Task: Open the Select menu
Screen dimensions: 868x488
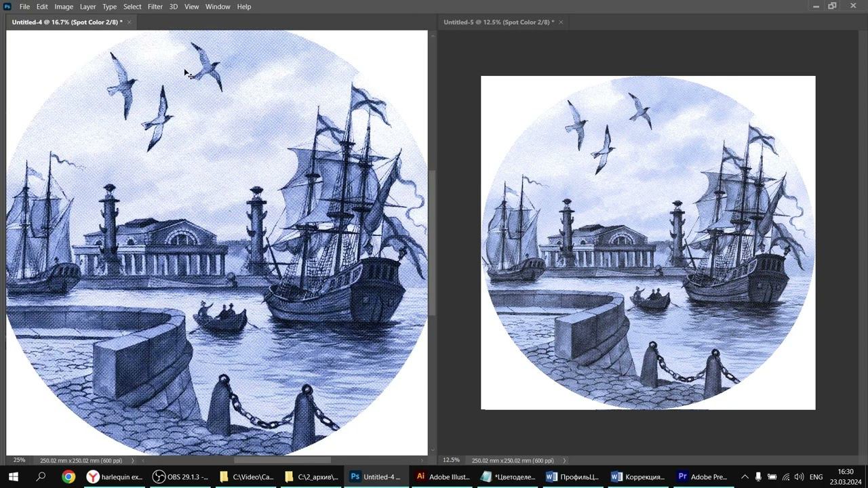Action: [x=132, y=7]
